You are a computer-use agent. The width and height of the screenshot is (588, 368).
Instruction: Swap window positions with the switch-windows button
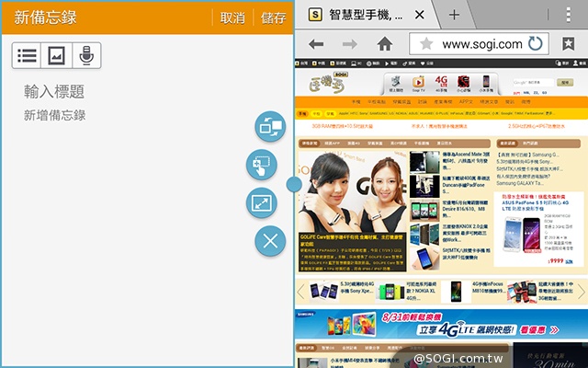[x=270, y=127]
